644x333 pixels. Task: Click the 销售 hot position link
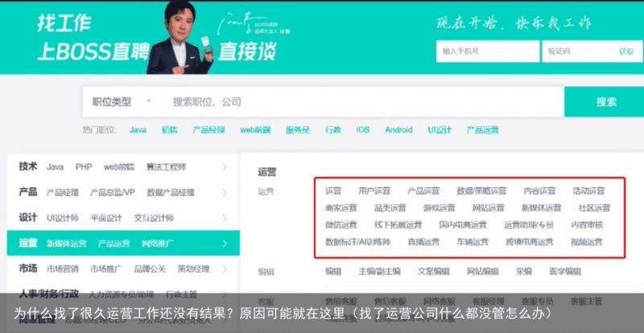click(x=169, y=129)
